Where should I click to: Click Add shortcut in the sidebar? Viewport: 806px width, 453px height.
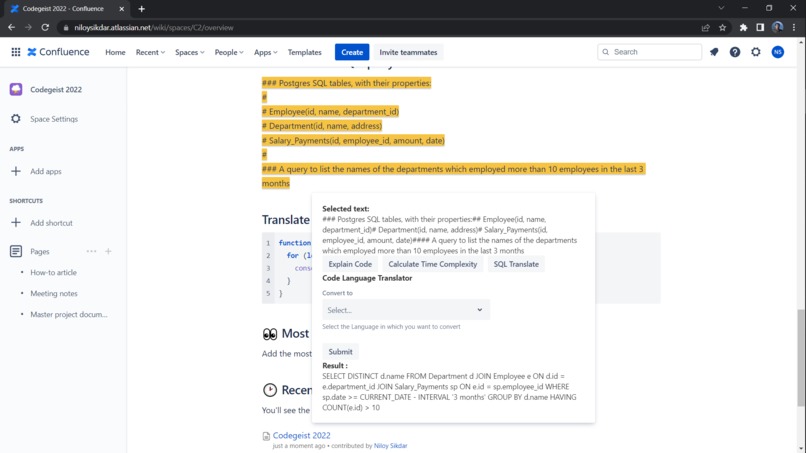(x=51, y=223)
